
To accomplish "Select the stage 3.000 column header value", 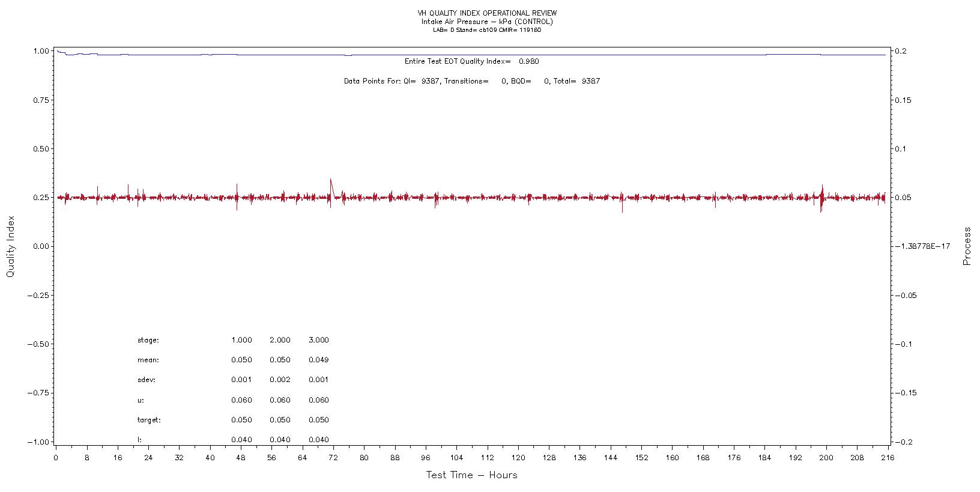I will click(318, 340).
